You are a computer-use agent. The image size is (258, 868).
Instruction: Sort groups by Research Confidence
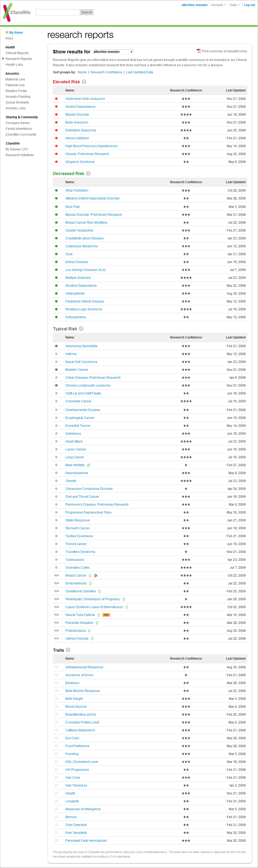[106, 72]
